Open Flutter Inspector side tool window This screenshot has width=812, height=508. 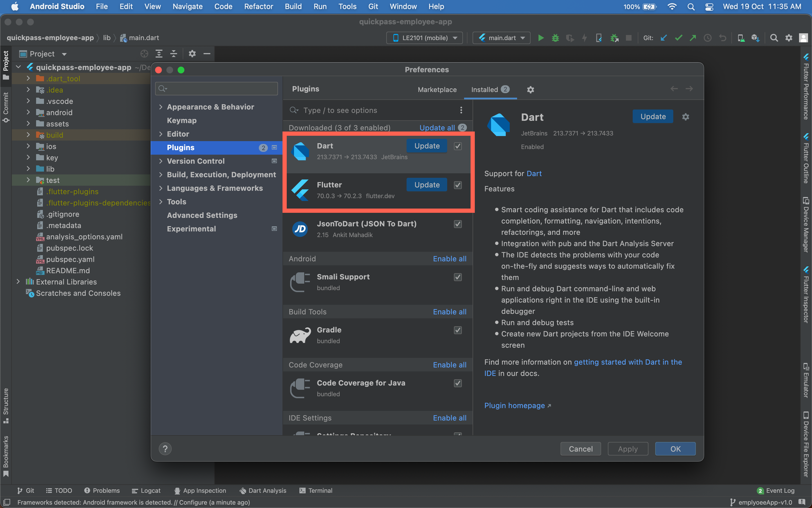pyautogui.click(x=806, y=295)
